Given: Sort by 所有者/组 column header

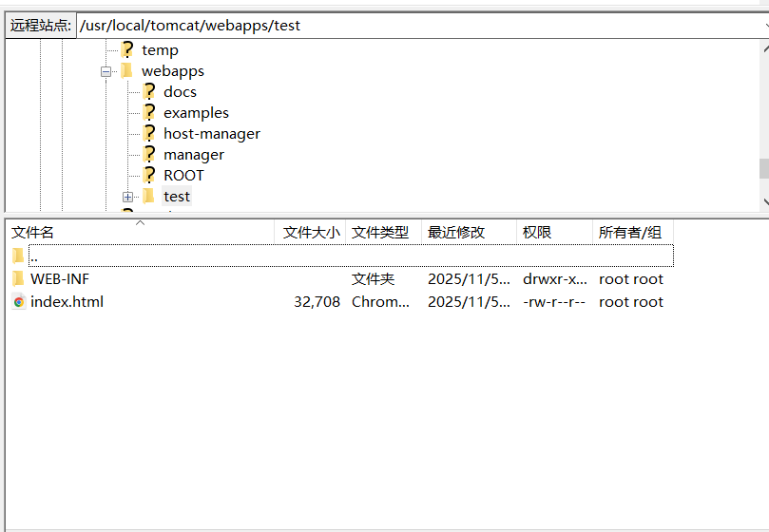Looking at the screenshot, I should (633, 232).
